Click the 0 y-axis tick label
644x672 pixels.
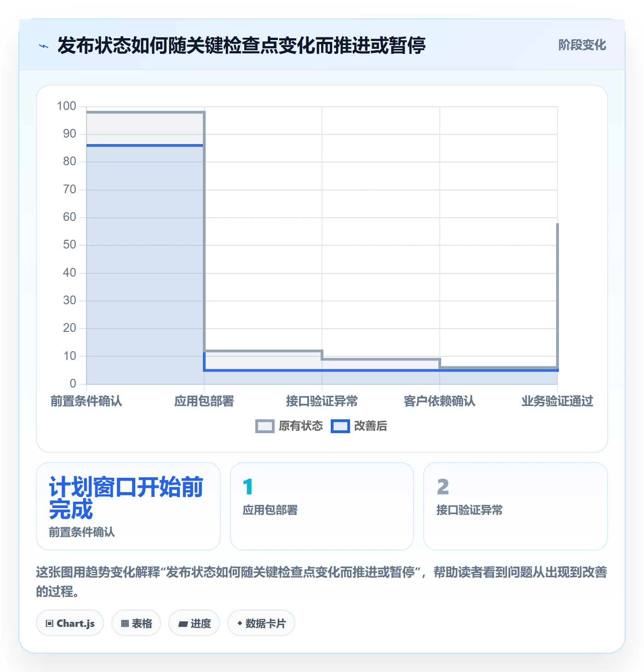coord(73,383)
